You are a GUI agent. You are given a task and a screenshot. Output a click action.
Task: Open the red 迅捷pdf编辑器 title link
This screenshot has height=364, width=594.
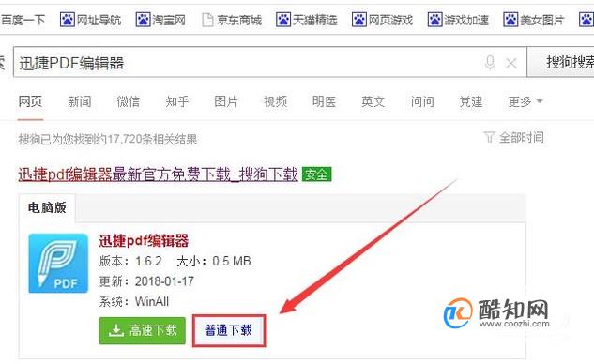[x=144, y=240]
